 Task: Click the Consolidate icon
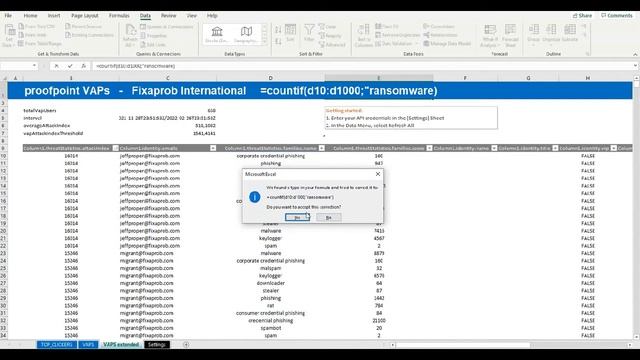coord(426,27)
